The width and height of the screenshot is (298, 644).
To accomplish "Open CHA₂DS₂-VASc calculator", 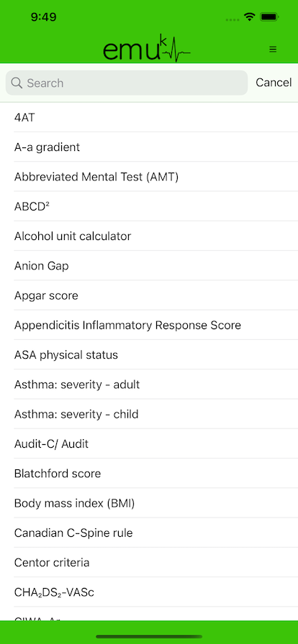I will (149, 592).
